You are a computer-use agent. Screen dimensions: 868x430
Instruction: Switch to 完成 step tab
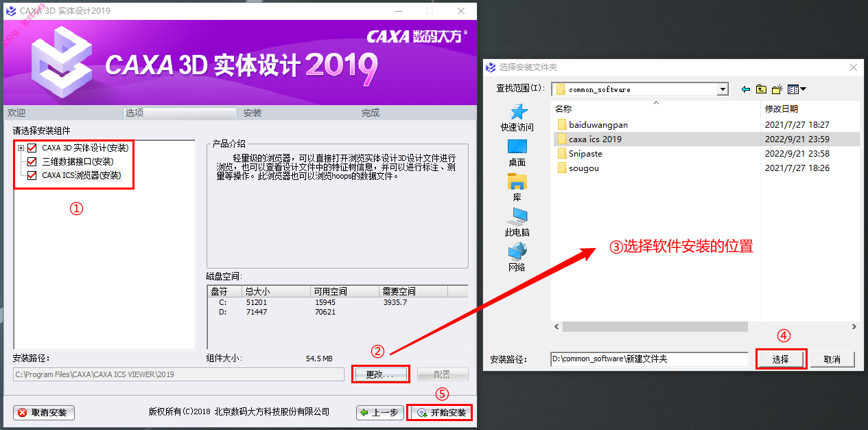[x=371, y=113]
